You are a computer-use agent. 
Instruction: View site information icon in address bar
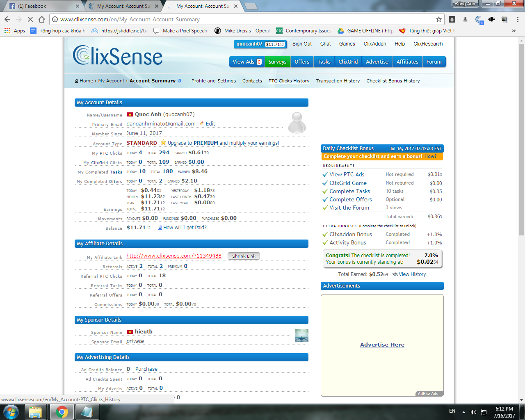pos(55,19)
